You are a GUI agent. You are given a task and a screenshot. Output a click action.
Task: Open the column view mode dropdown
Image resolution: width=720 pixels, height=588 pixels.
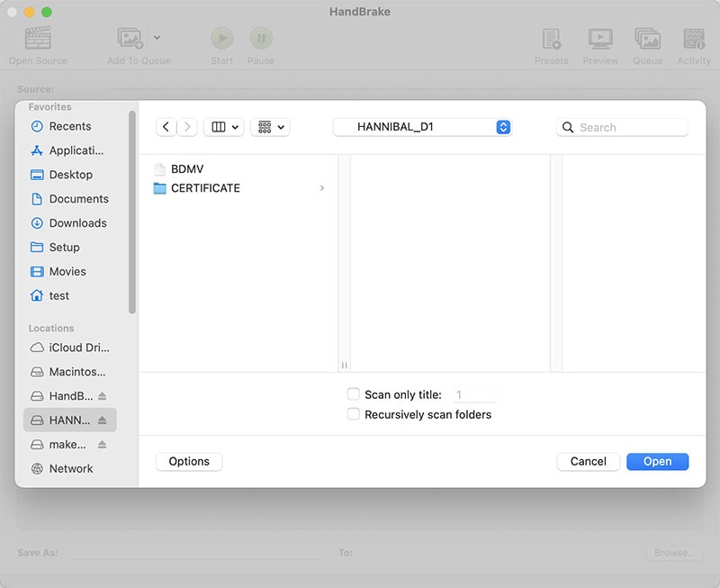tap(224, 127)
